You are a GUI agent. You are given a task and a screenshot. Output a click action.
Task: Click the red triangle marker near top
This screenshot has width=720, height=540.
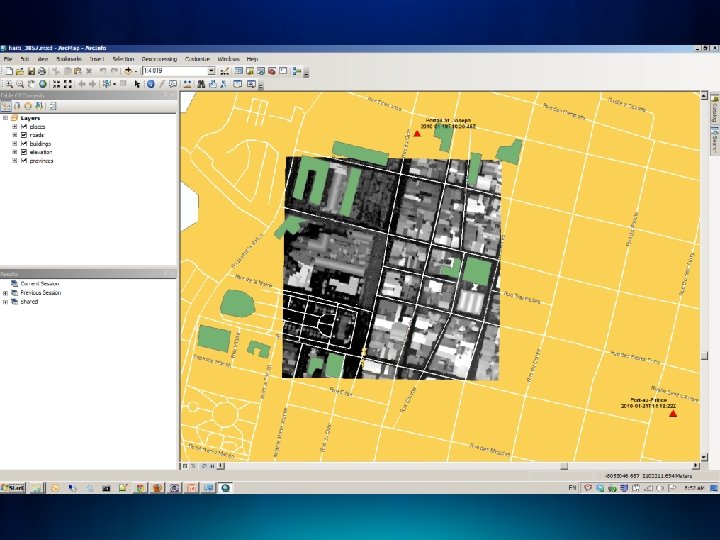(417, 134)
